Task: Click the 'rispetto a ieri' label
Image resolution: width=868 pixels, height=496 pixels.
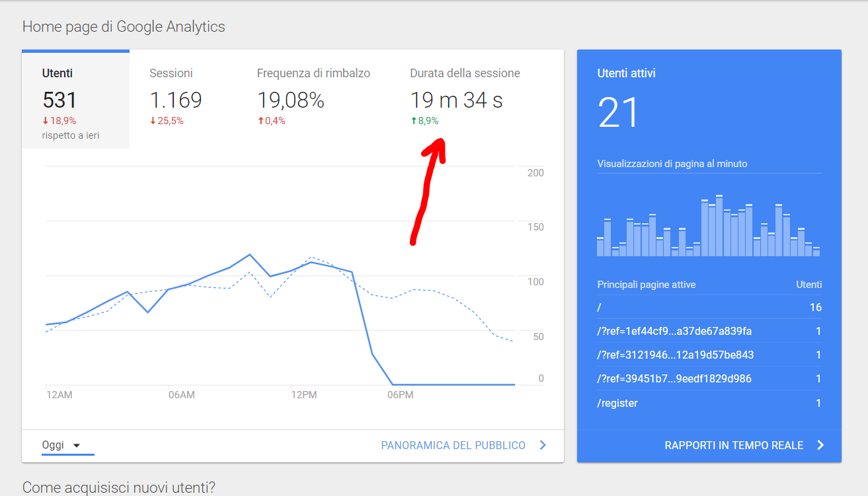Action: pos(71,135)
